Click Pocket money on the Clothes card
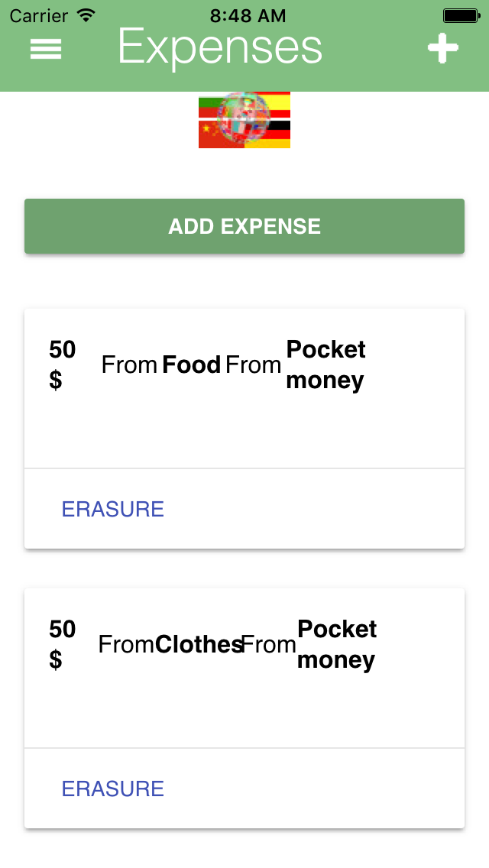The height and width of the screenshot is (868, 489). pos(337,644)
